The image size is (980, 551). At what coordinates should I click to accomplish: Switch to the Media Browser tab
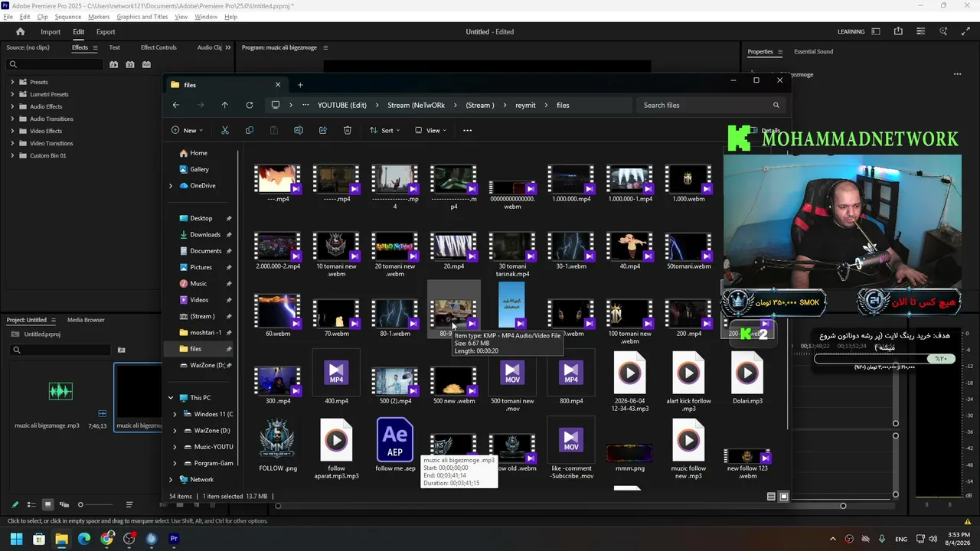[86, 320]
